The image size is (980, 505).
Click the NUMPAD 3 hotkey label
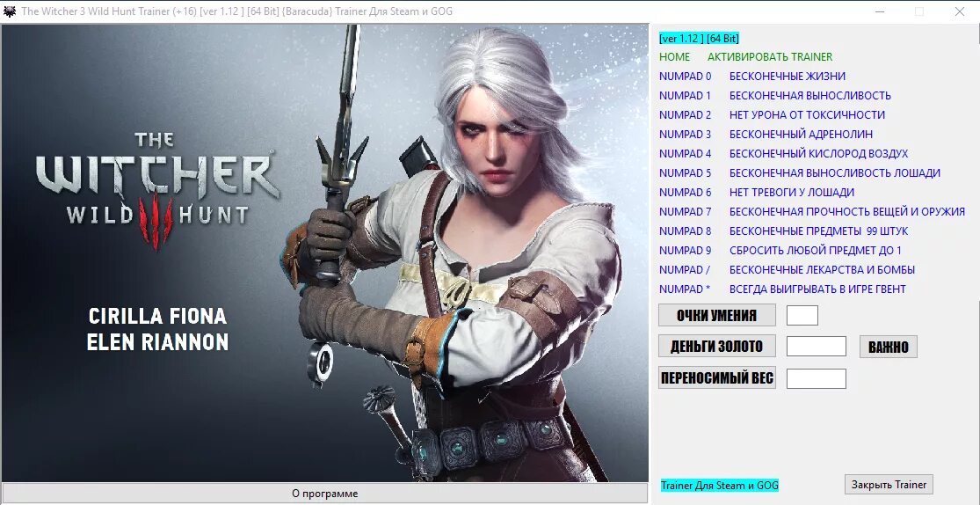point(685,135)
